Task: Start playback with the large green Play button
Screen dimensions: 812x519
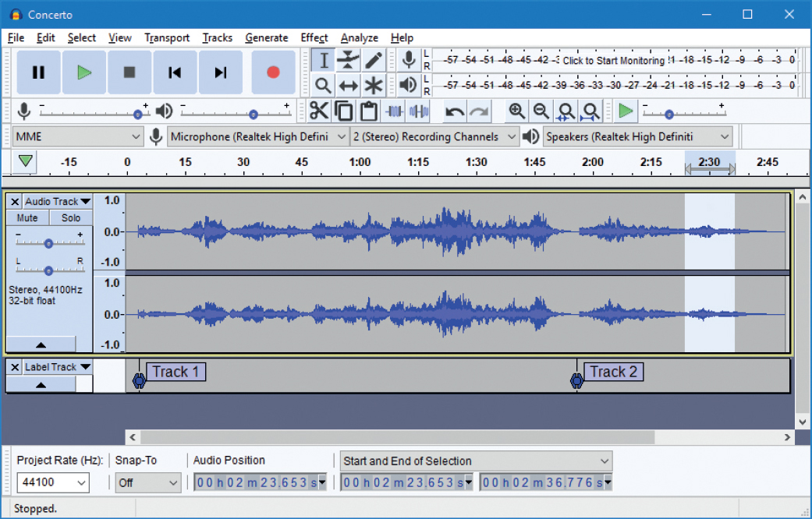Action: click(x=84, y=72)
